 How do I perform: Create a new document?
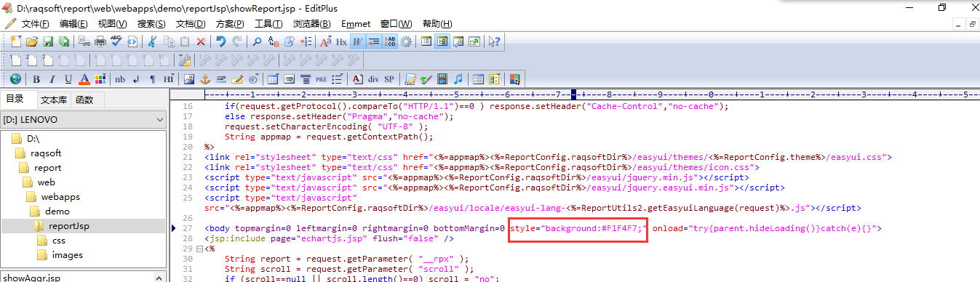pos(16,41)
